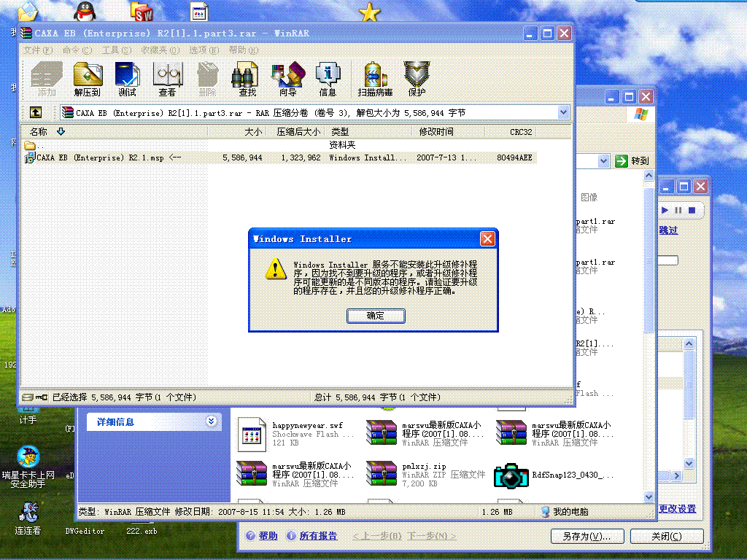
Task: Click the Test (测试) toolbar icon
Action: (x=127, y=79)
